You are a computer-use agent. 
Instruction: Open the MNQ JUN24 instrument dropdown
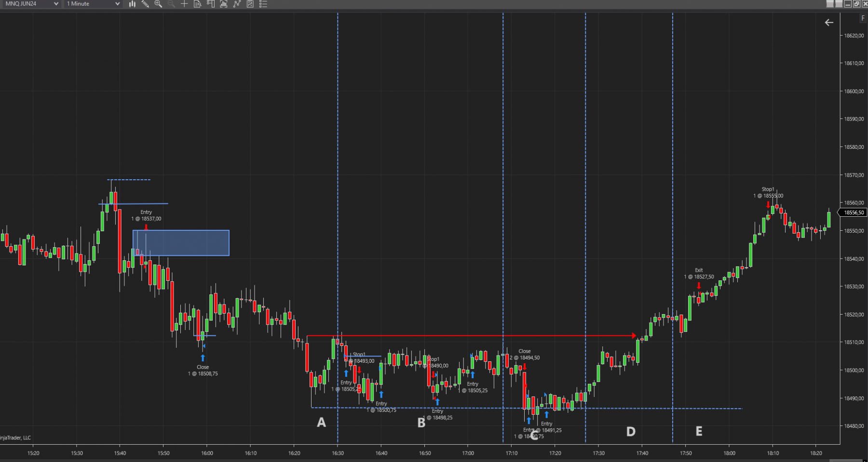tap(31, 4)
